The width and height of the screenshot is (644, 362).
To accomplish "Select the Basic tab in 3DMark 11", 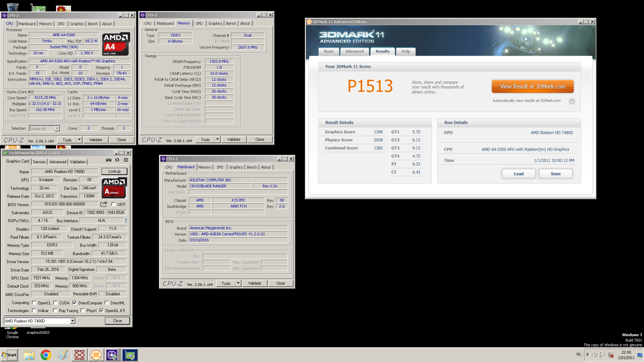I will 329,51.
